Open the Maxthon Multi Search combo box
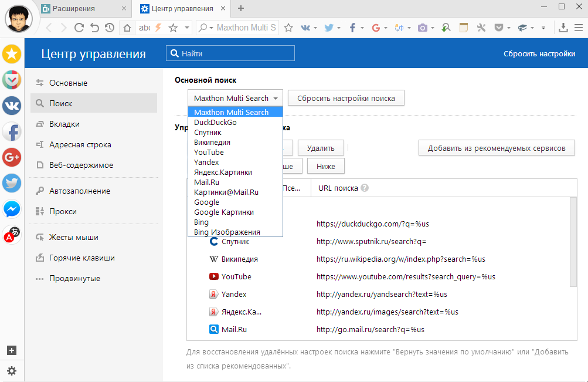Screen dimensions: 588x382 click(235, 99)
